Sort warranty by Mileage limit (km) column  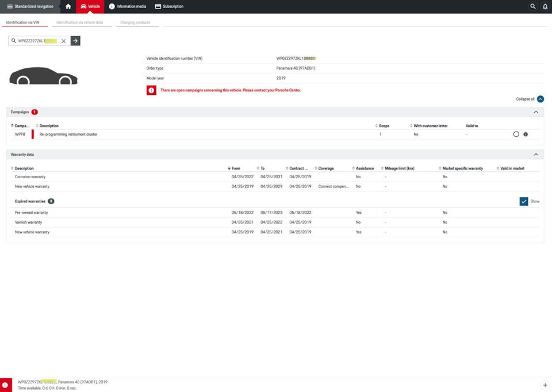click(x=397, y=168)
